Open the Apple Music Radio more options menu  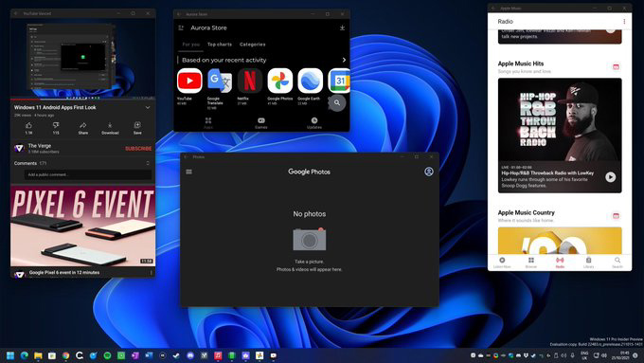click(x=624, y=22)
